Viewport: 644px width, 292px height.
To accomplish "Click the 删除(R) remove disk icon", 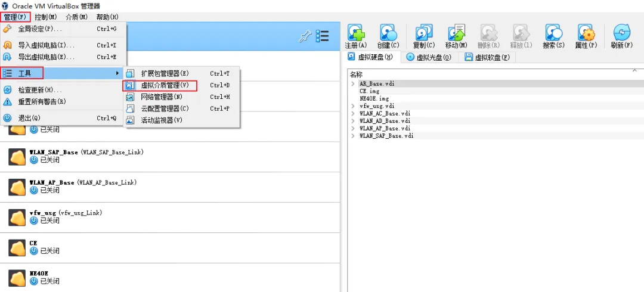I will click(488, 32).
